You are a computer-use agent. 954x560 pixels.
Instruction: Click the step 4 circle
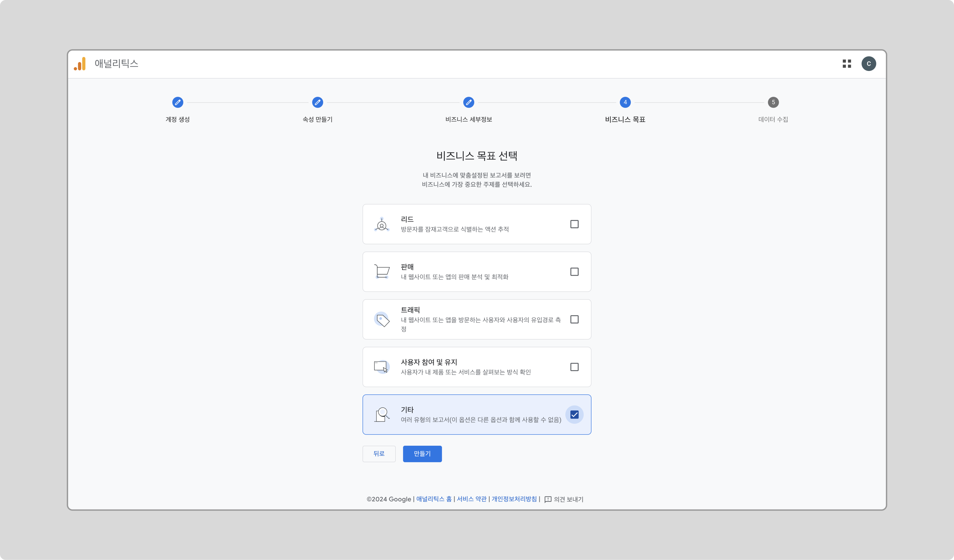[625, 102]
